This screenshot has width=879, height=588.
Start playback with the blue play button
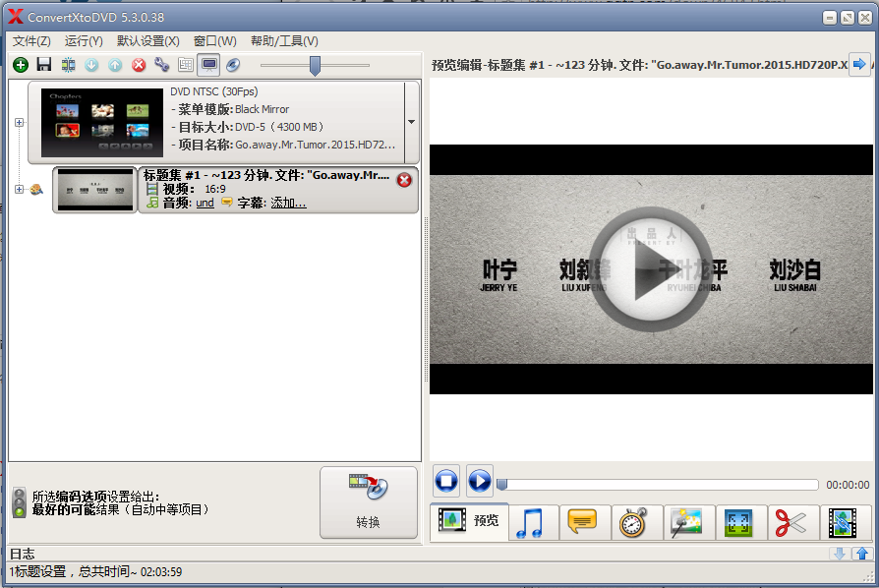click(x=479, y=481)
